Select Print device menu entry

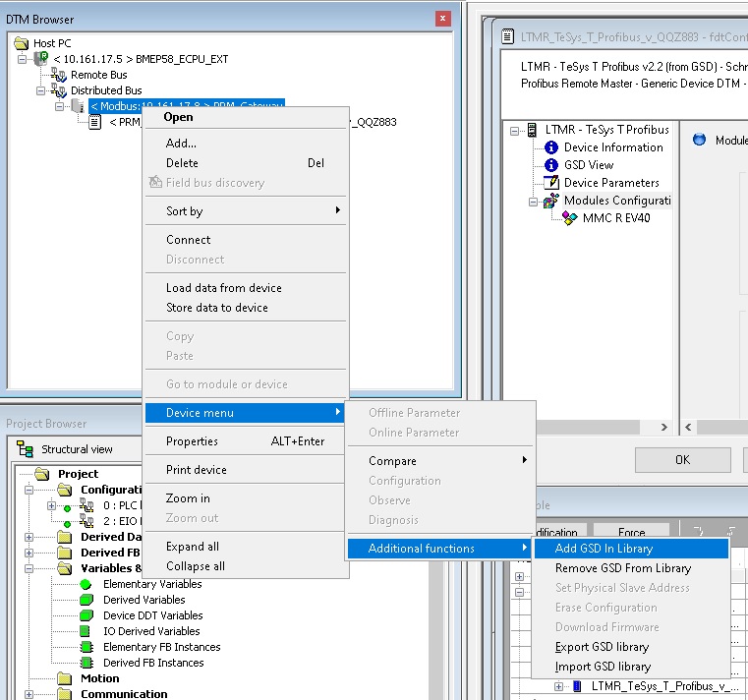click(x=246, y=470)
